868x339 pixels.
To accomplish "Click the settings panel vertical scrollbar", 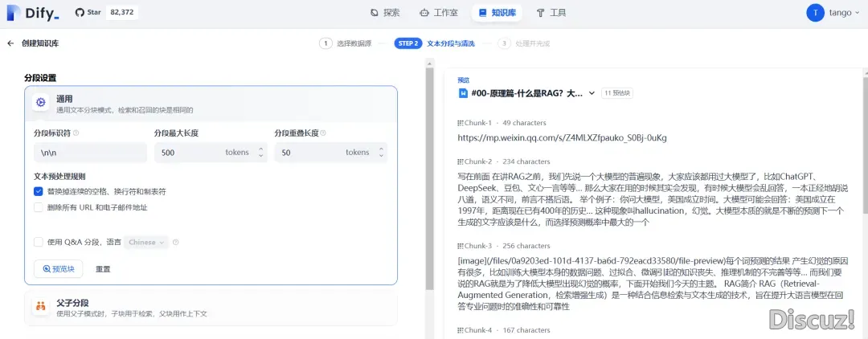I will coord(429,180).
